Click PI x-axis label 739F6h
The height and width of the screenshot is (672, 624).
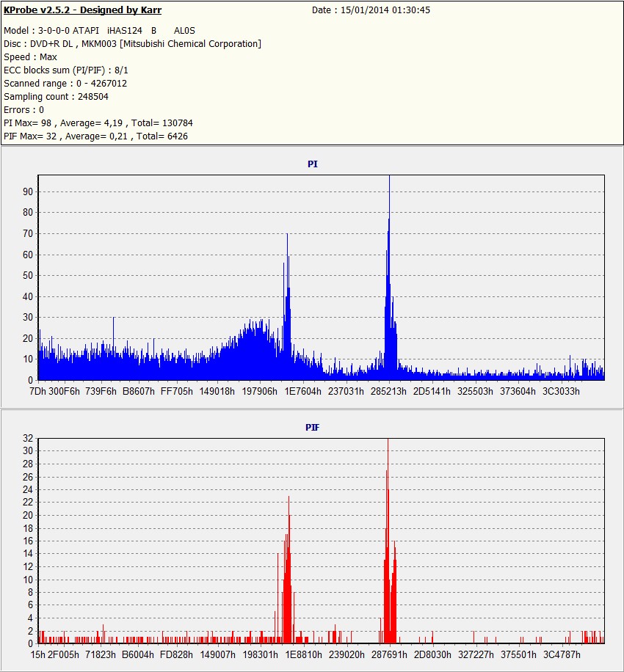tap(101, 391)
